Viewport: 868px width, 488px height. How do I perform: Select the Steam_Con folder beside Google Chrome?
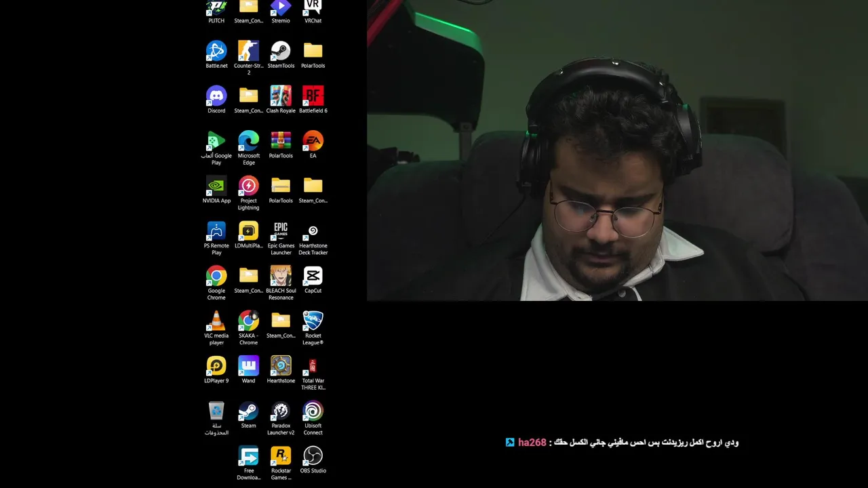[x=248, y=279]
